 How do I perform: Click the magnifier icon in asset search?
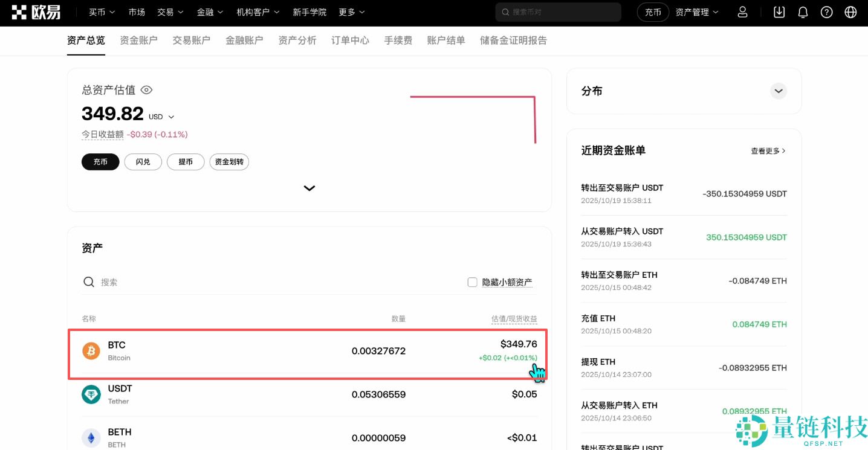click(x=88, y=281)
